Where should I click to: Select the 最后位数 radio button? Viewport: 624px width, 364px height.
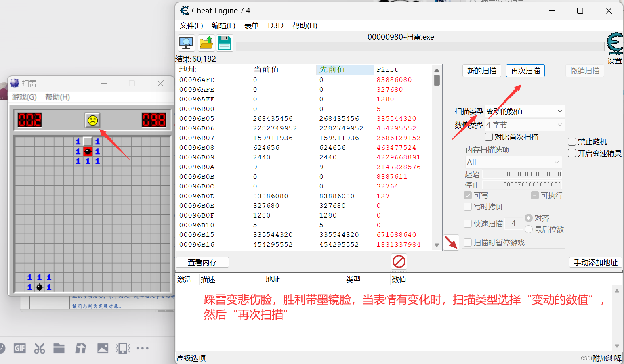(529, 229)
